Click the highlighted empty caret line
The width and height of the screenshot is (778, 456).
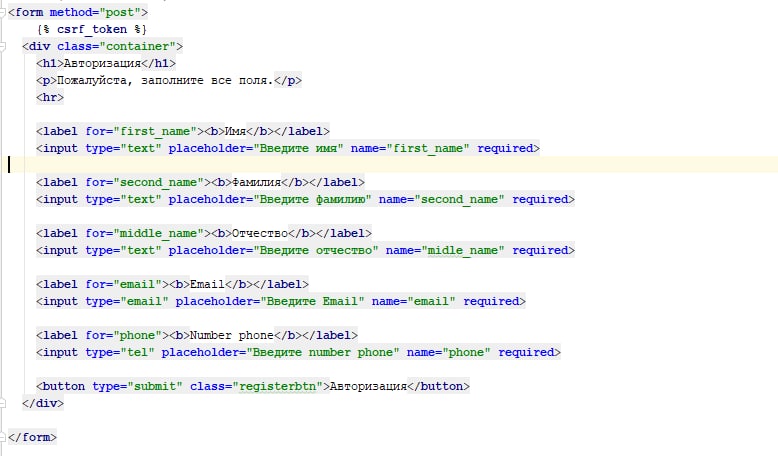[389, 165]
